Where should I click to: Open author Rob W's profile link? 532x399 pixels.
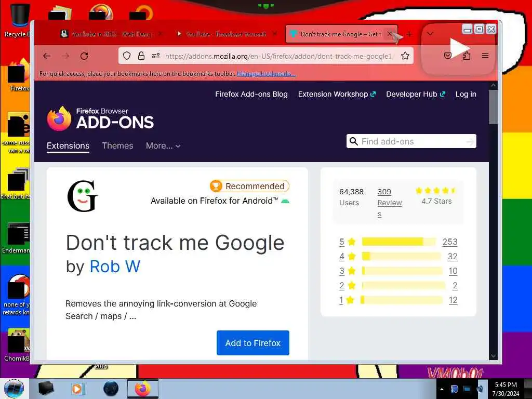(115, 267)
